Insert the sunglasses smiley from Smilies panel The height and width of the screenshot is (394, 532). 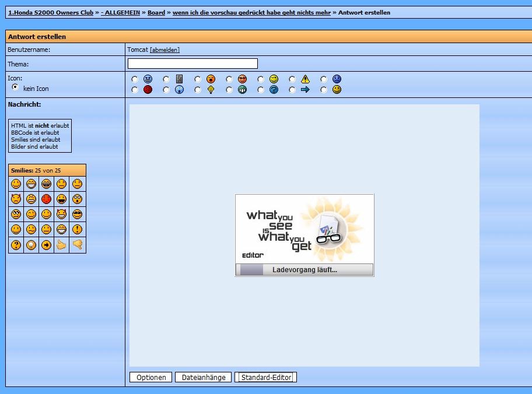[x=77, y=214]
